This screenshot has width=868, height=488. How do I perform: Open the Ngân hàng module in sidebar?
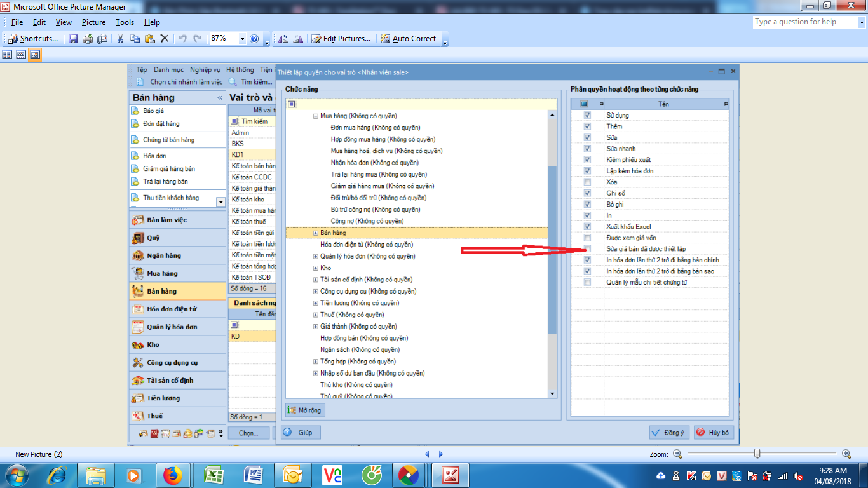click(177, 255)
